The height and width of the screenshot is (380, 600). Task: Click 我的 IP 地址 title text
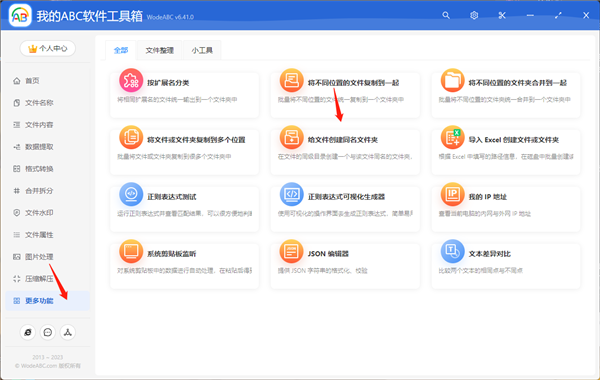488,197
